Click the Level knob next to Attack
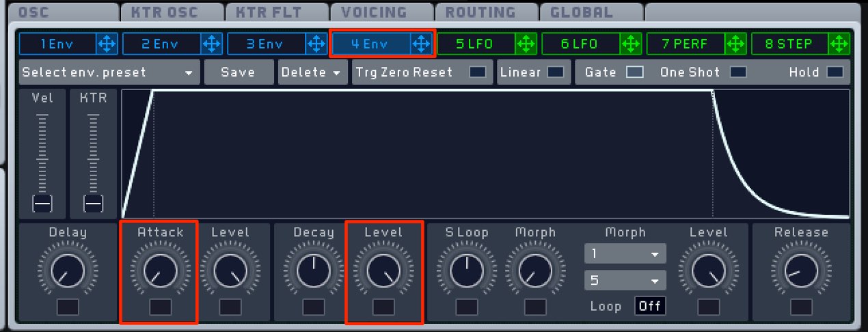This screenshot has height=332, width=868. 230,271
